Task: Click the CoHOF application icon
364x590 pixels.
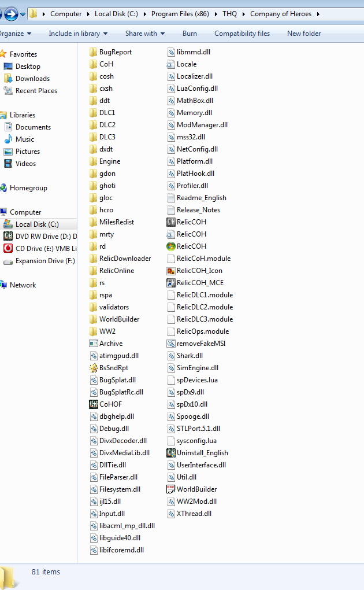Action: click(x=93, y=404)
